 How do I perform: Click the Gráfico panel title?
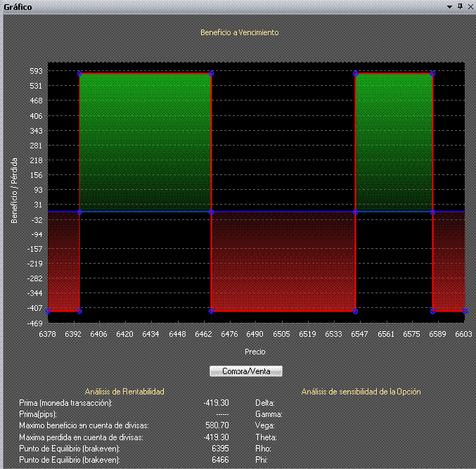point(18,6)
